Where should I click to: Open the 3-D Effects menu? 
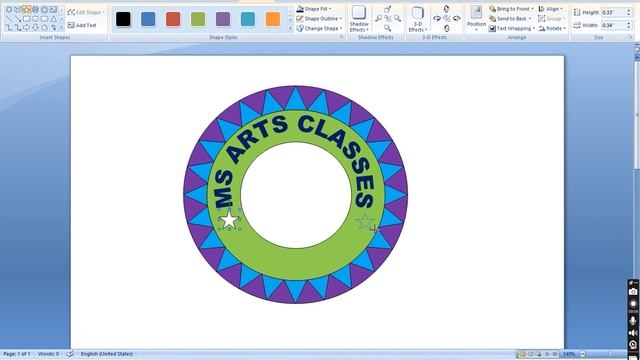(x=418, y=19)
